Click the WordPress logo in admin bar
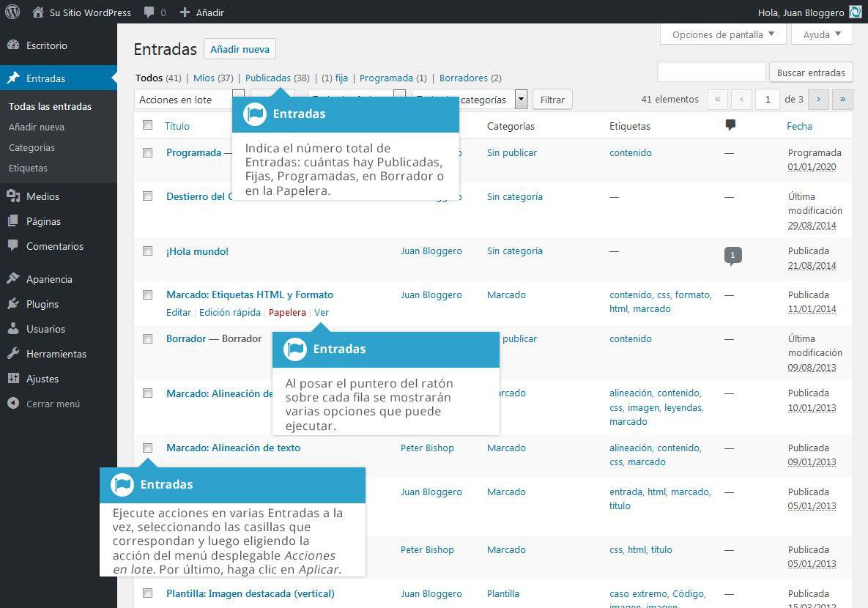 [x=12, y=12]
